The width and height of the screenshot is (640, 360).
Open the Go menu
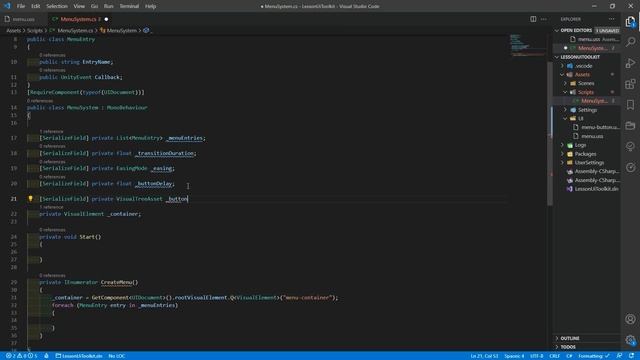pyautogui.click(x=94, y=6)
